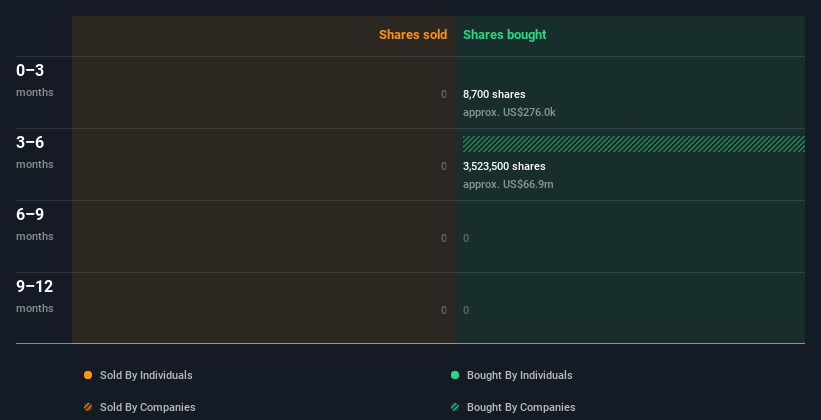Select the 9–12 months row label
The height and width of the screenshot is (420, 821).
[x=34, y=295]
